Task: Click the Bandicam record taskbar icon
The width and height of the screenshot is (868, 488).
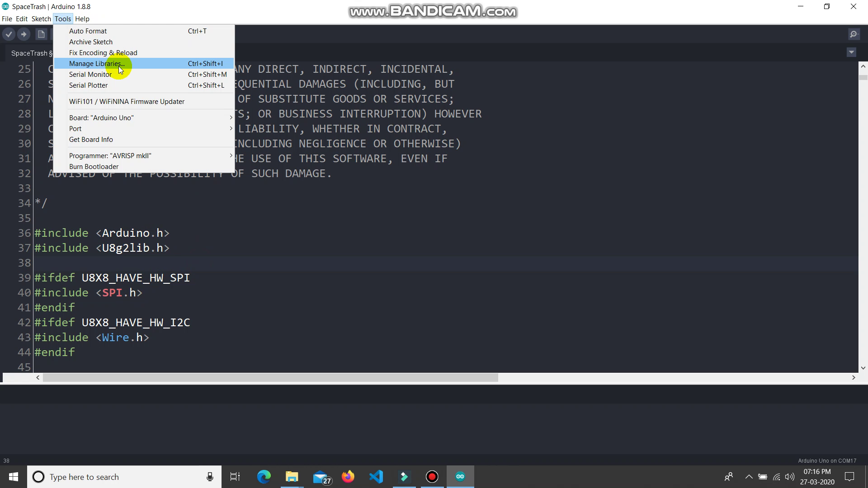Action: tap(432, 477)
